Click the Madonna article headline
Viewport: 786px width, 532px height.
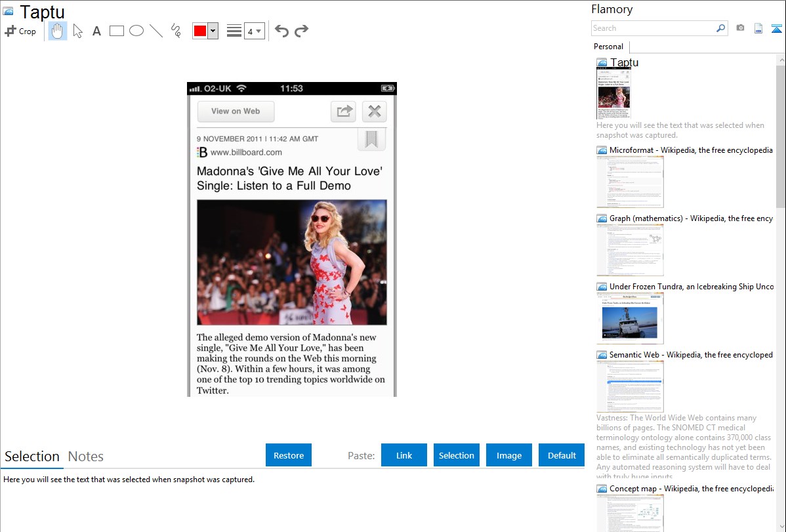coord(290,178)
